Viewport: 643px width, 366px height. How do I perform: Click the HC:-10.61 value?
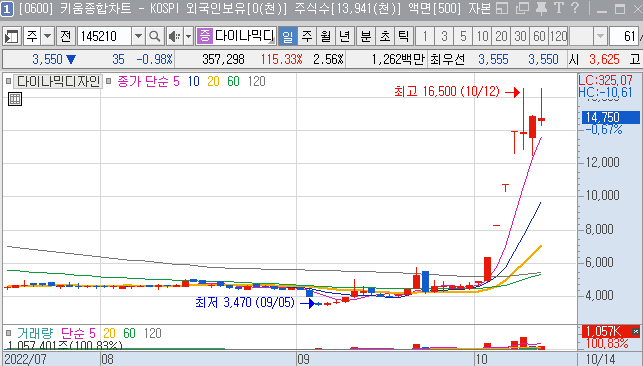[606, 92]
